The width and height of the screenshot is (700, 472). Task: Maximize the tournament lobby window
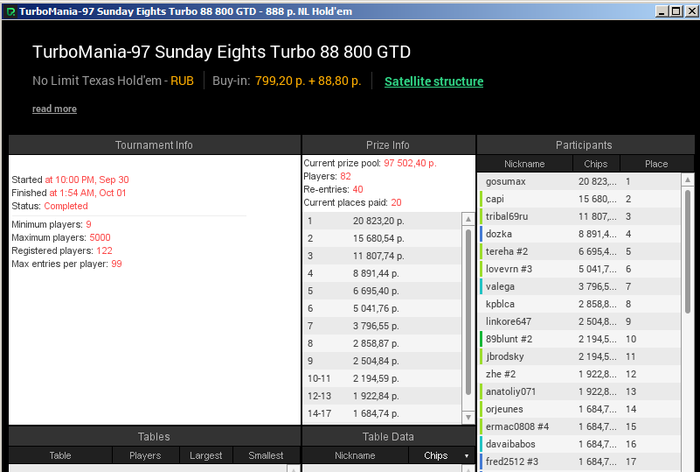tap(676, 11)
